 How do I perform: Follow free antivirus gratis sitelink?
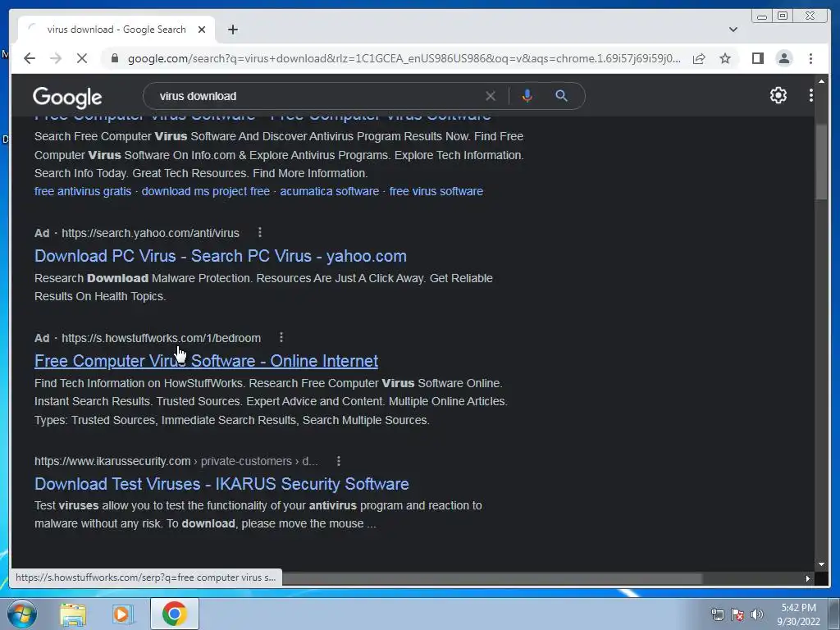(83, 191)
